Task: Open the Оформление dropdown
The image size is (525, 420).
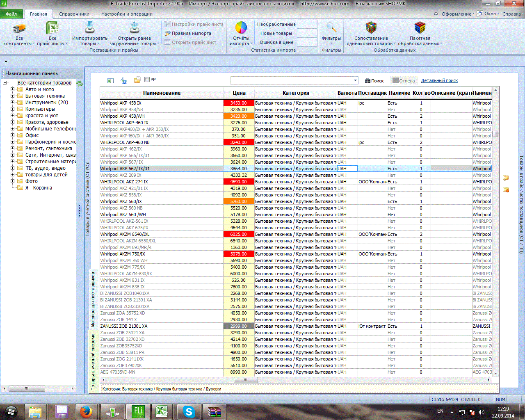Action: pyautogui.click(x=458, y=14)
